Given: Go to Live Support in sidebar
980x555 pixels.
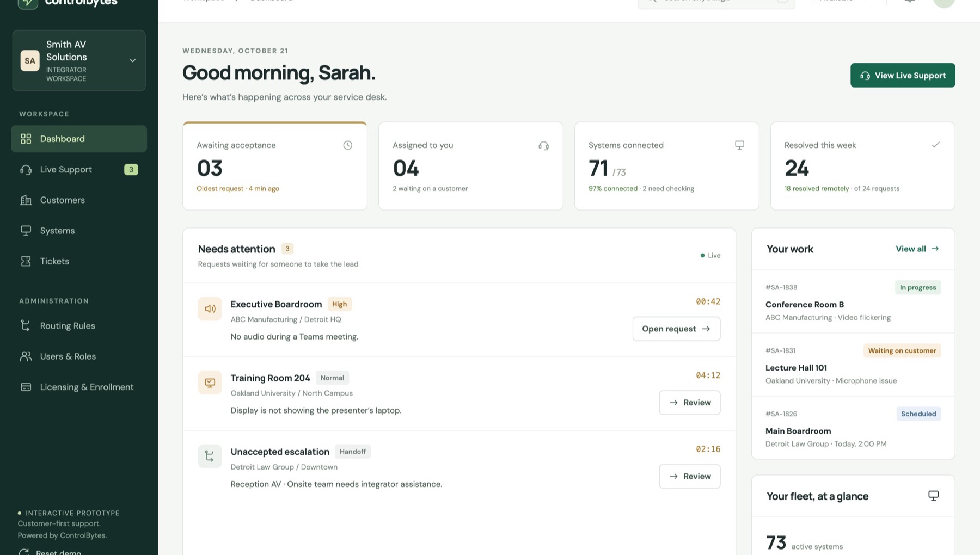Looking at the screenshot, I should (x=79, y=169).
